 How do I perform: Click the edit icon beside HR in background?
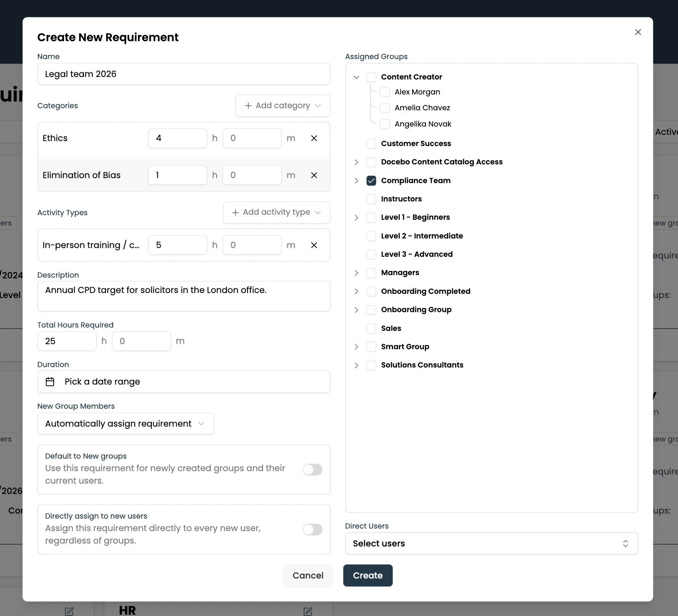(308, 611)
